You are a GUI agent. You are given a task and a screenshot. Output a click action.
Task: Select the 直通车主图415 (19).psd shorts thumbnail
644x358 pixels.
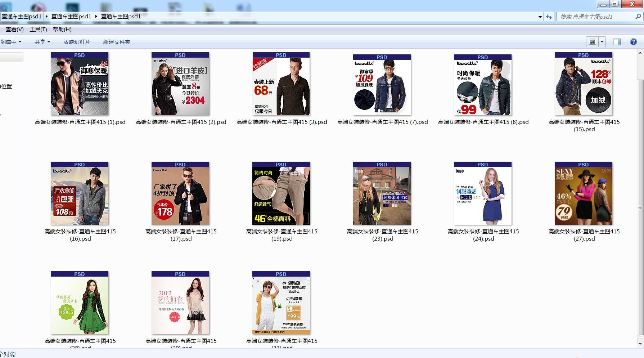click(281, 194)
